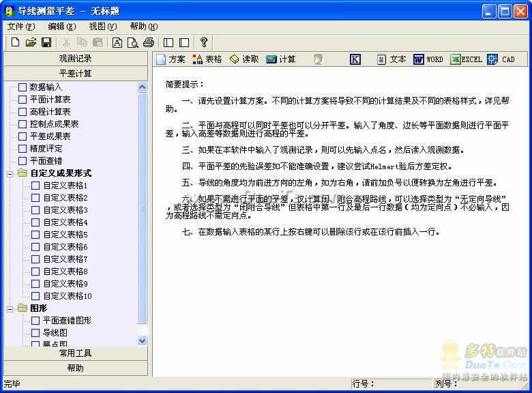This screenshot has height=393, width=532.
Task: Click the tree panel scrollbar down arrow
Action: pyautogui.click(x=143, y=340)
